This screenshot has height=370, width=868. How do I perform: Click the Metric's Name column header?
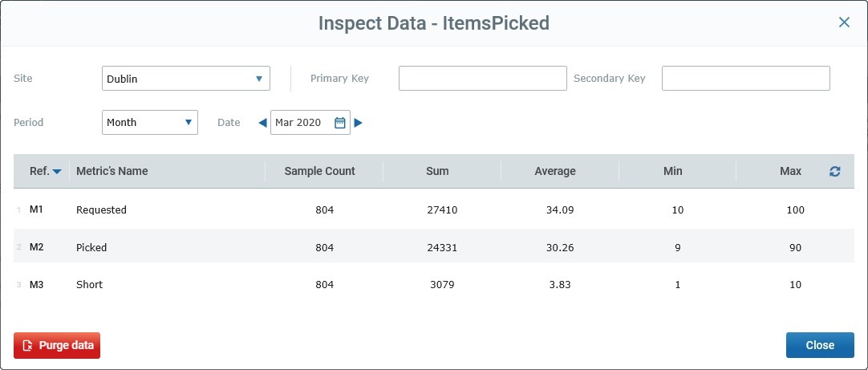pos(112,171)
